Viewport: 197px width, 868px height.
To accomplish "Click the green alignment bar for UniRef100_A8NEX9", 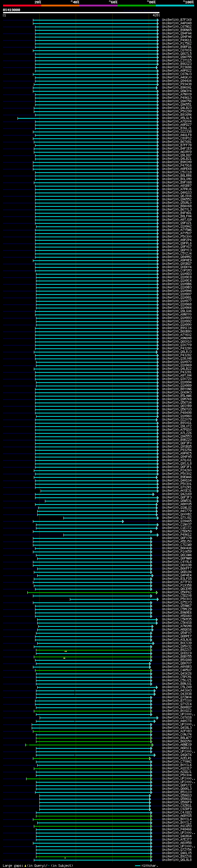I will point(89,745).
